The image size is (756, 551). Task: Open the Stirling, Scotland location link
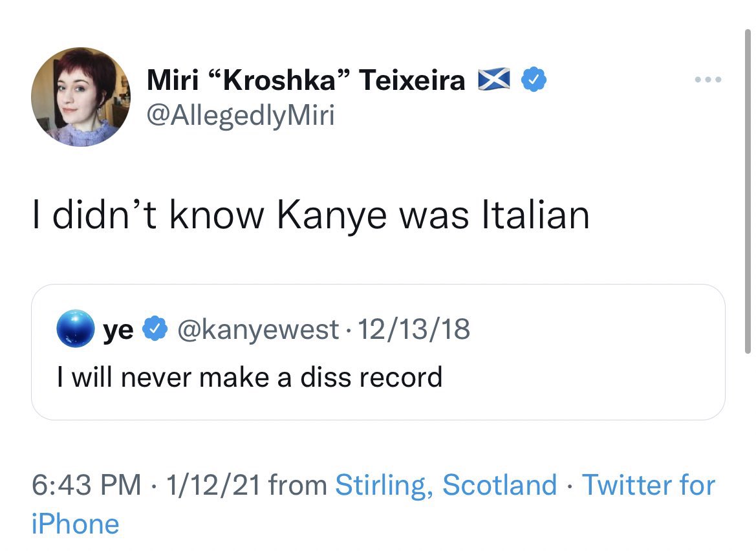pyautogui.click(x=446, y=485)
